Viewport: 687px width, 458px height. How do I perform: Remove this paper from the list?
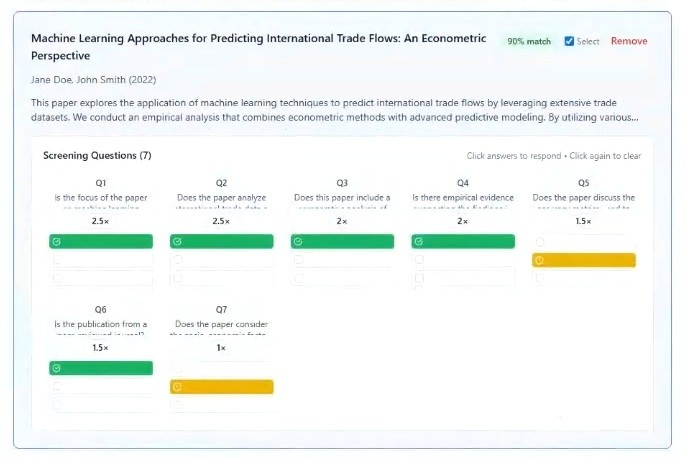click(x=629, y=41)
